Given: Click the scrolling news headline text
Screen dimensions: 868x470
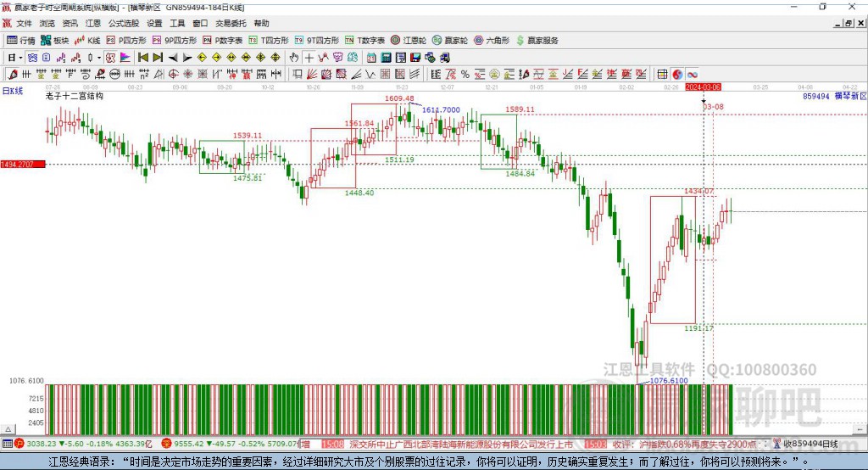Looking at the screenshot, I should 460,444.
